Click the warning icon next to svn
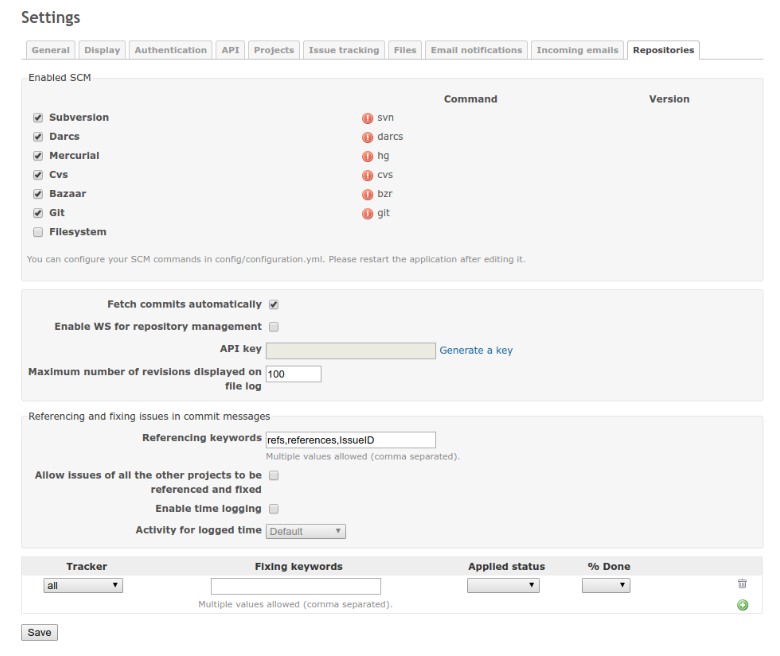This screenshot has height=656, width=780. 367,118
